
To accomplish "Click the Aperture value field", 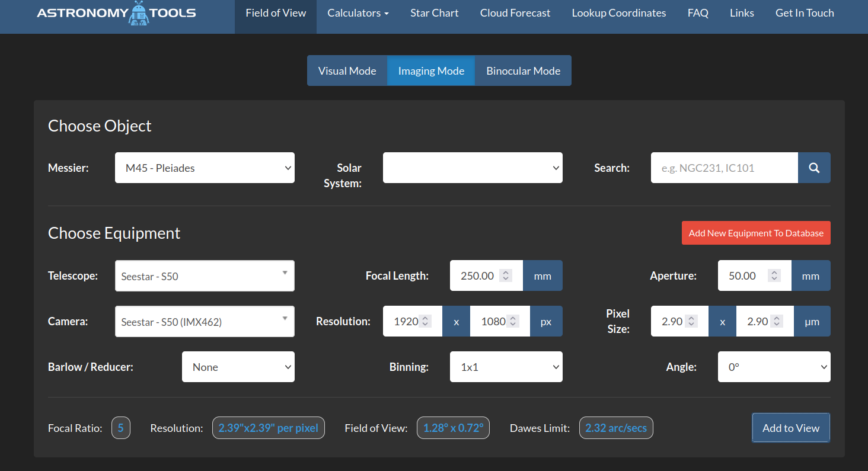I will (754, 275).
